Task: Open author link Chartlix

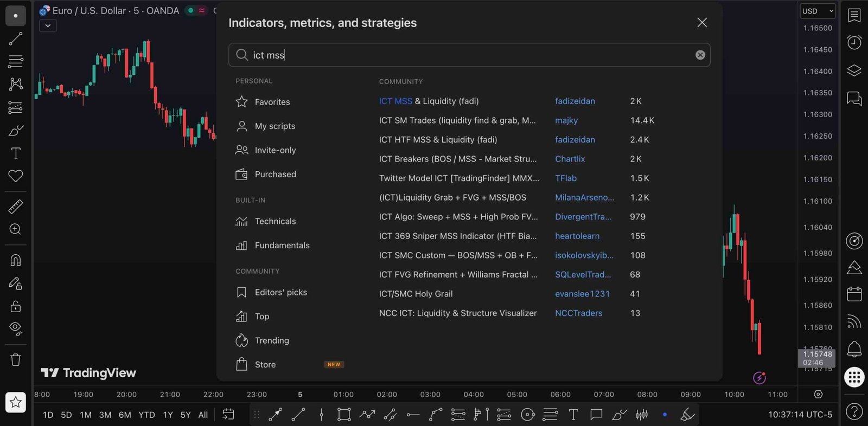Action: 570,159
